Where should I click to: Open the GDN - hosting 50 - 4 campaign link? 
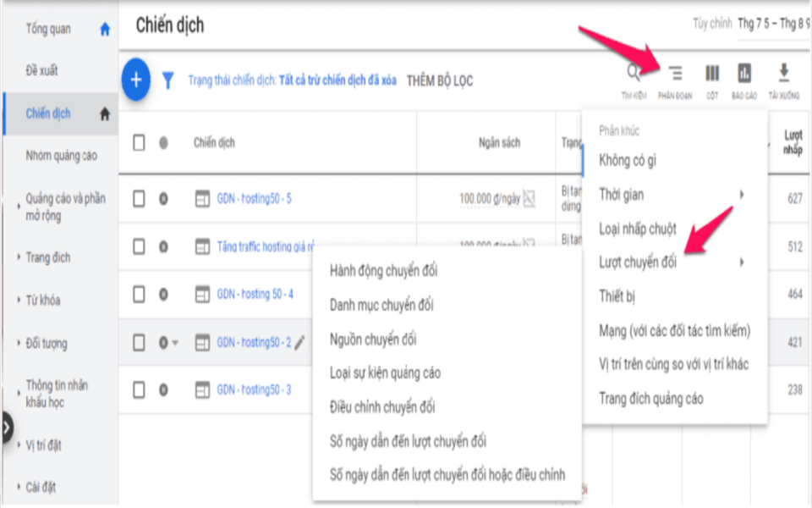coord(255,295)
